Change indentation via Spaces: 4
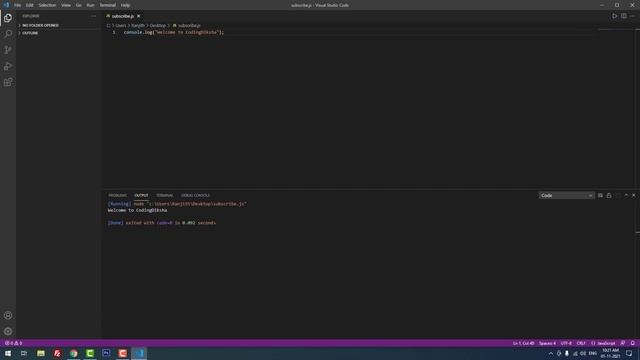Image resolution: width=640 pixels, height=360 pixels. [547, 343]
